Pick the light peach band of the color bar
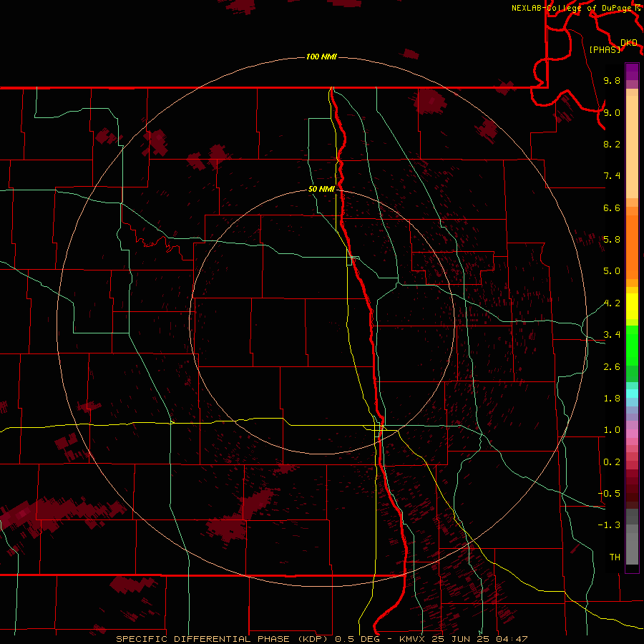This screenshot has width=644, height=644. [632, 147]
